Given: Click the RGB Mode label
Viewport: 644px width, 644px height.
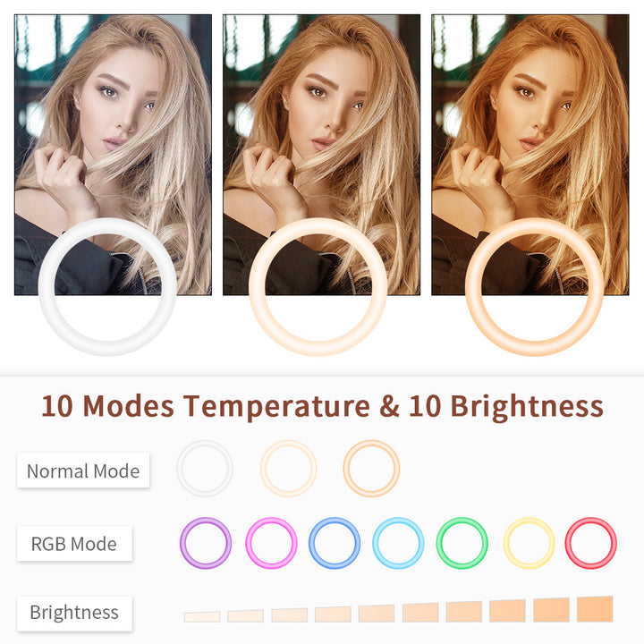Looking at the screenshot, I should pyautogui.click(x=74, y=544).
